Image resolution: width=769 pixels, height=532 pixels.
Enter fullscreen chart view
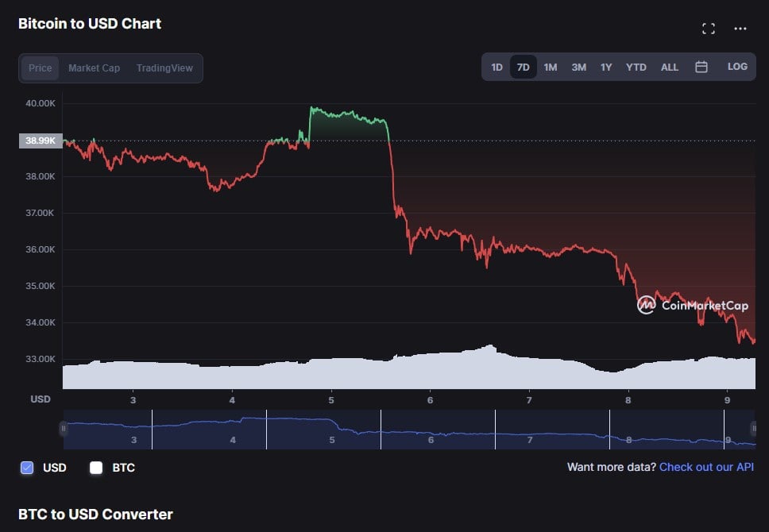point(709,29)
